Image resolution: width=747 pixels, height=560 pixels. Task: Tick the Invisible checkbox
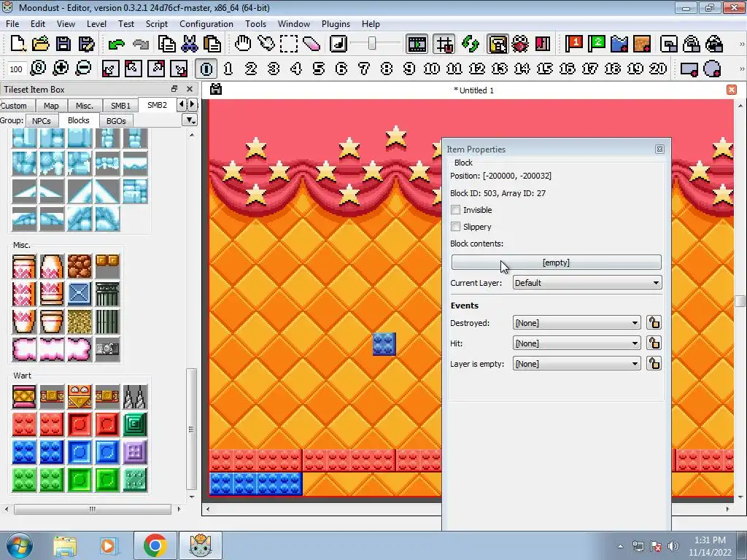(456, 210)
